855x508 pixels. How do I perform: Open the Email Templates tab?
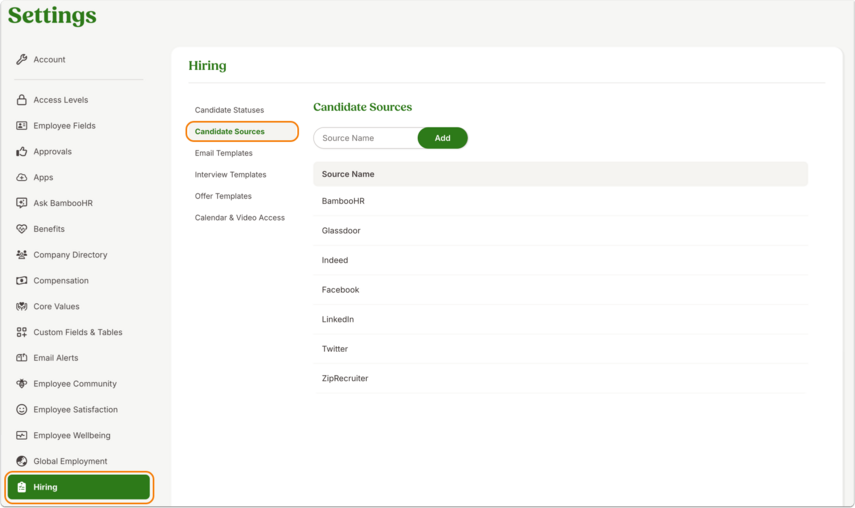pos(224,153)
